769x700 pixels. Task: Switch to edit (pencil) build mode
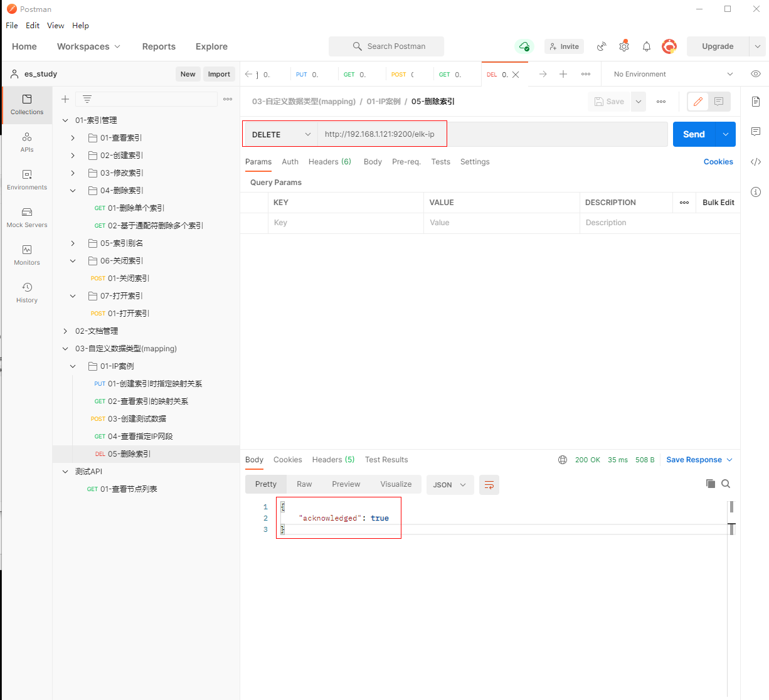(698, 102)
